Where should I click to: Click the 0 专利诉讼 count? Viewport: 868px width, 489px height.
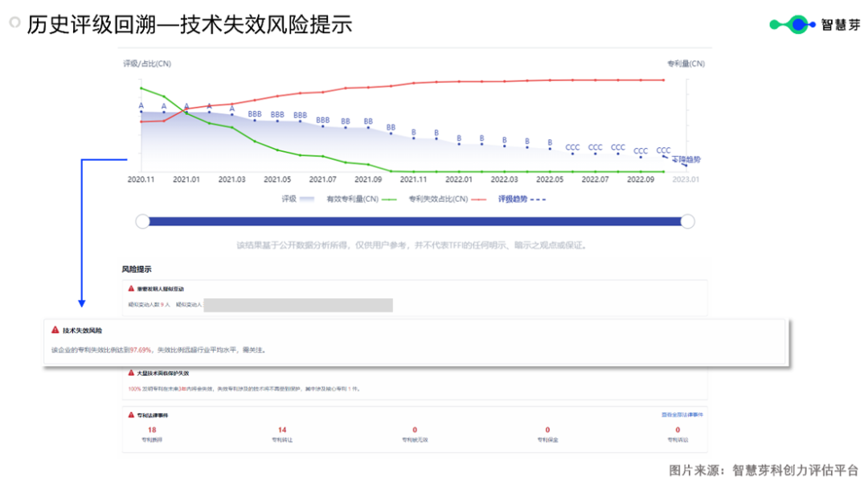click(678, 430)
